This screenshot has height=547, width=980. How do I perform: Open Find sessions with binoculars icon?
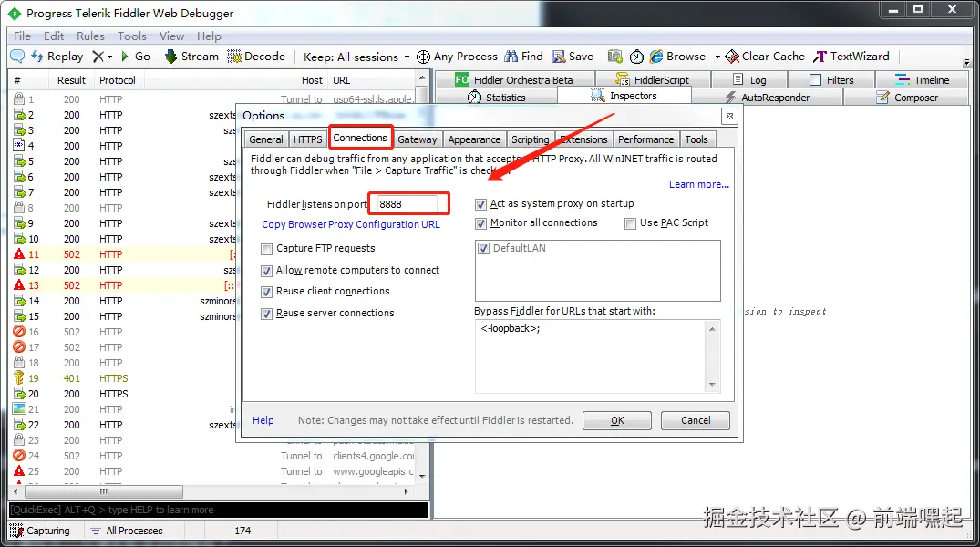coord(524,57)
